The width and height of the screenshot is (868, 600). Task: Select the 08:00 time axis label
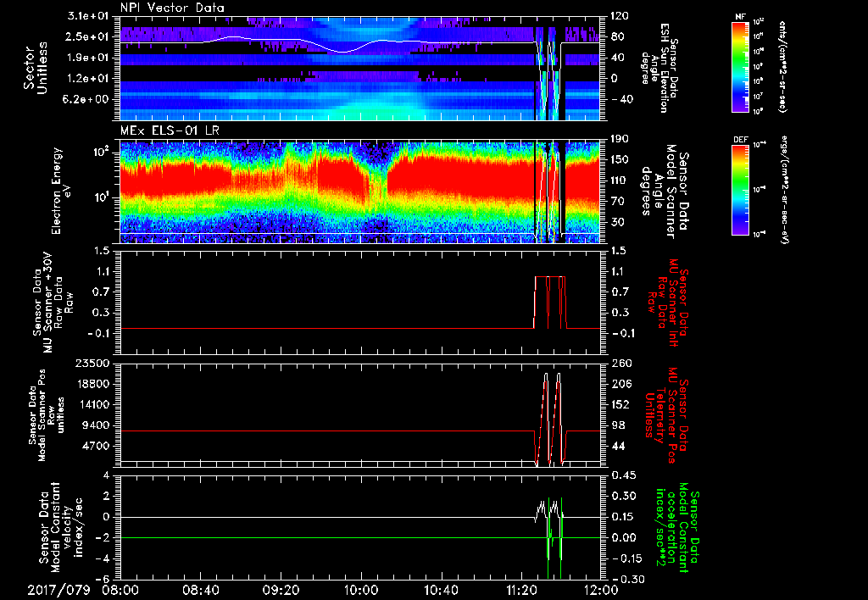coord(120,588)
